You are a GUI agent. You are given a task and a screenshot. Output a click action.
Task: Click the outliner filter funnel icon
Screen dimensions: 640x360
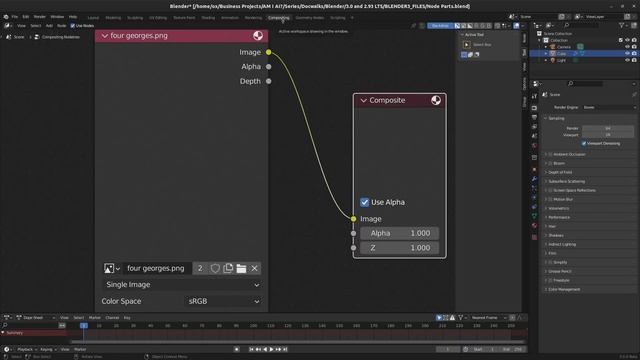621,25
